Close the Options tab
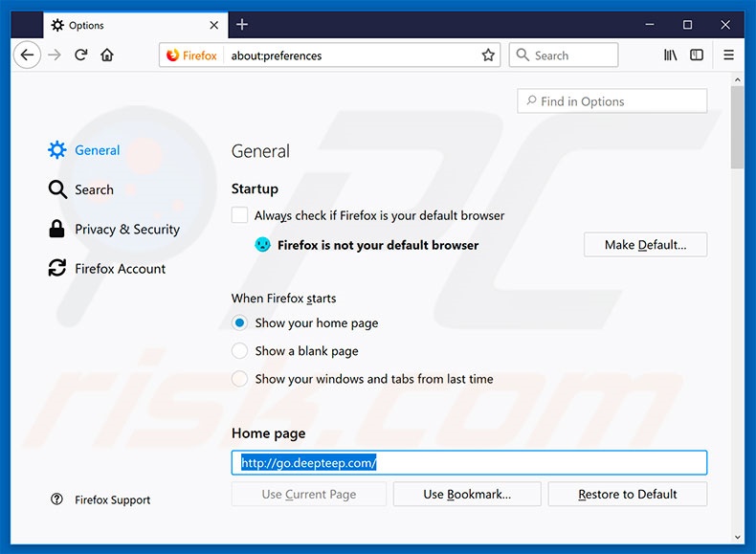Viewport: 756px width, 554px height. coord(214,25)
